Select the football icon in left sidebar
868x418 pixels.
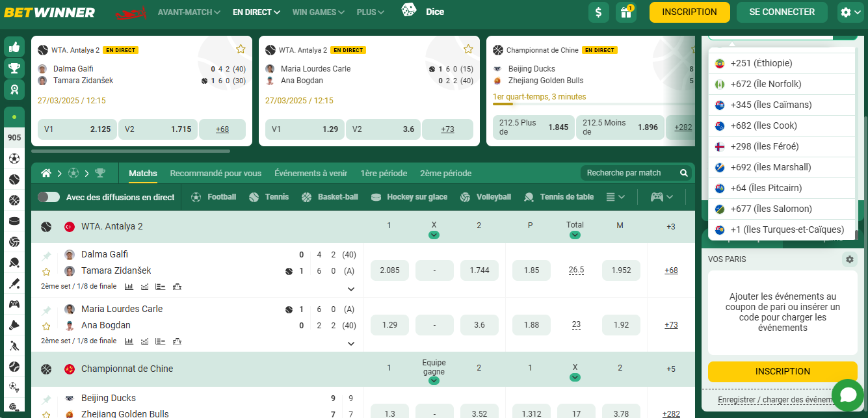point(14,158)
